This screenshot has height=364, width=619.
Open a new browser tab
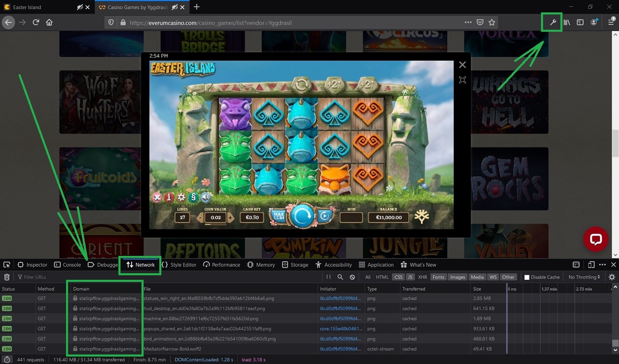point(196,7)
